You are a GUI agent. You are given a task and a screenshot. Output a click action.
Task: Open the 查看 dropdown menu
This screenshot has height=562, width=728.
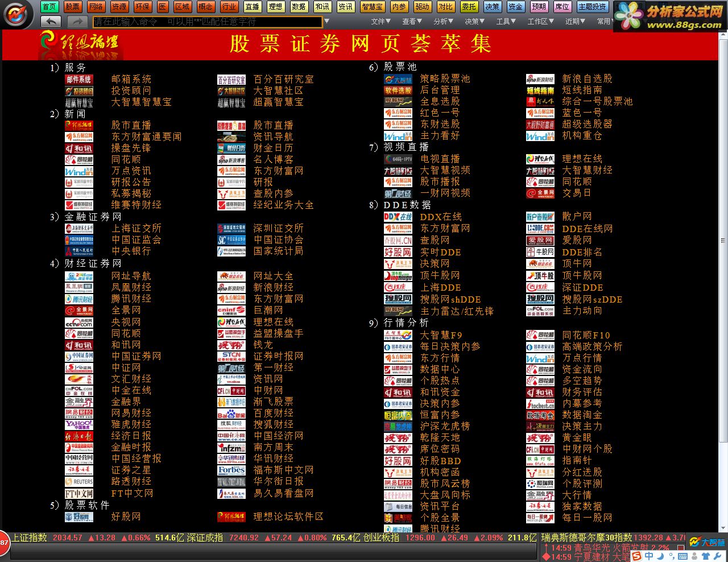point(412,22)
